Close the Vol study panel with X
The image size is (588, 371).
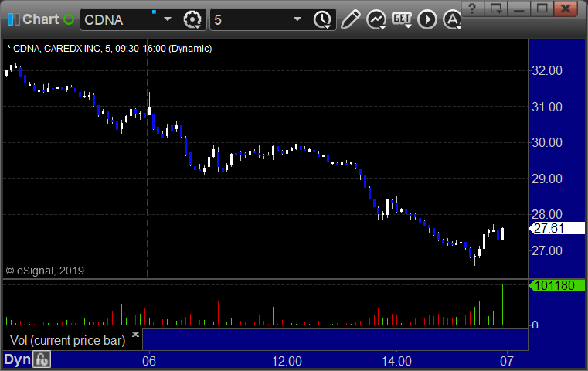[135, 334]
